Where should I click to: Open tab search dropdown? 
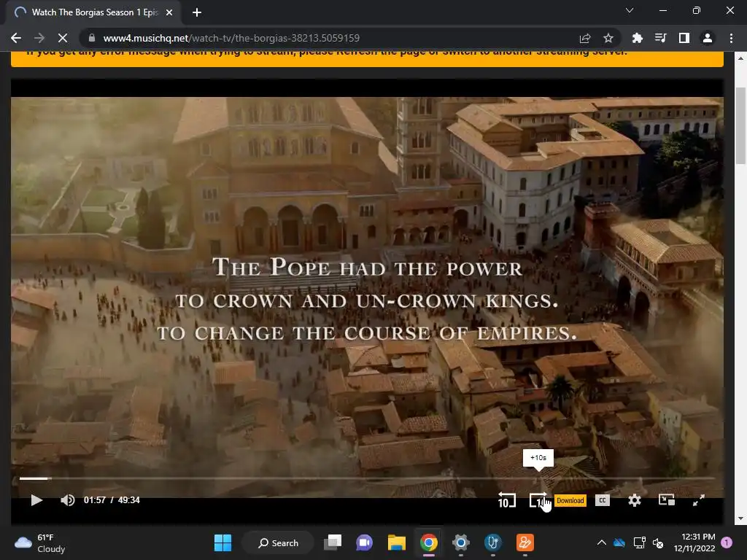click(x=630, y=10)
